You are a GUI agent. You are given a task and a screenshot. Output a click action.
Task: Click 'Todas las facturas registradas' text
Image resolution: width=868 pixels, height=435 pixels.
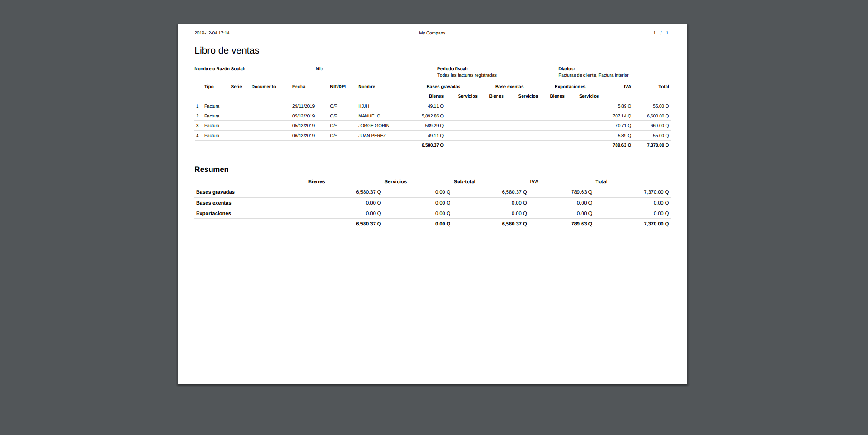pos(467,75)
